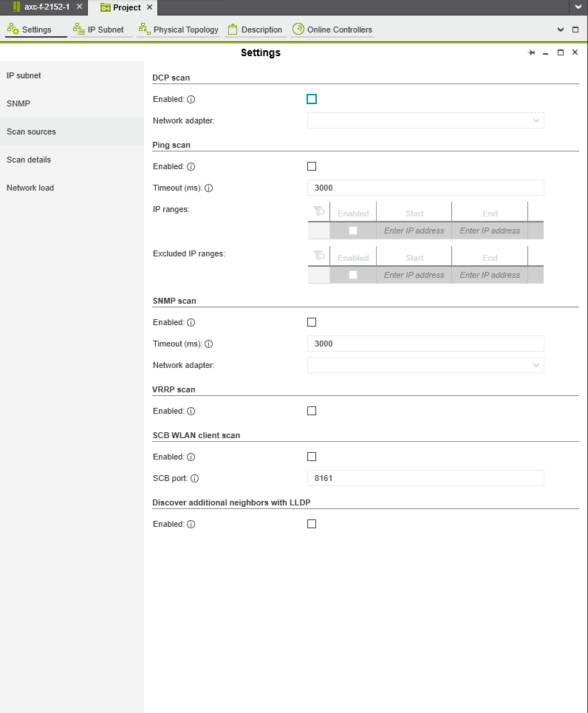This screenshot has height=713, width=588.
Task: Click the Ping scan Timeout input field
Action: (x=425, y=188)
